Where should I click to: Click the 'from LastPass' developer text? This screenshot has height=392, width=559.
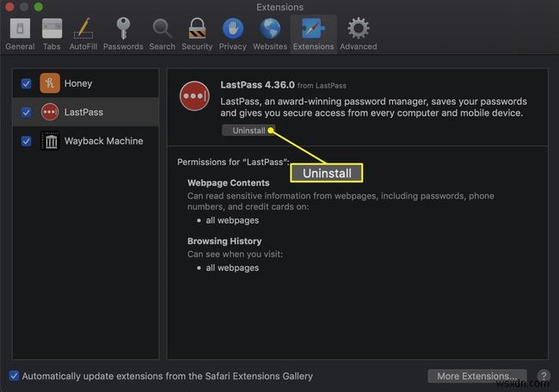point(322,85)
